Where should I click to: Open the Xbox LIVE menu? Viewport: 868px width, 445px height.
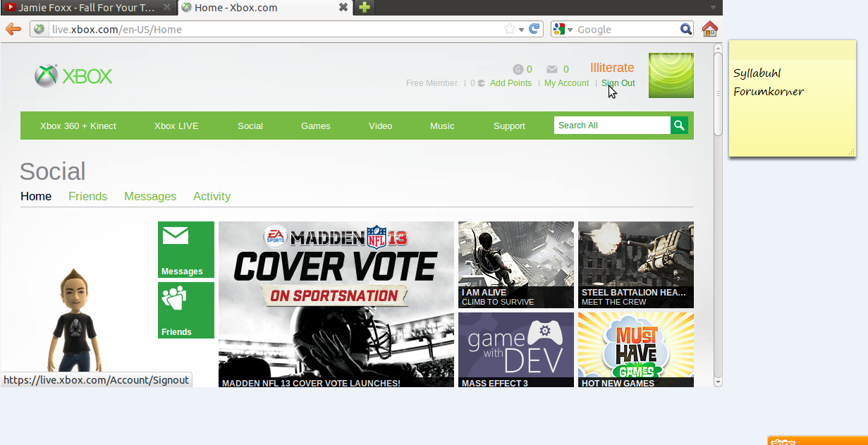point(176,126)
